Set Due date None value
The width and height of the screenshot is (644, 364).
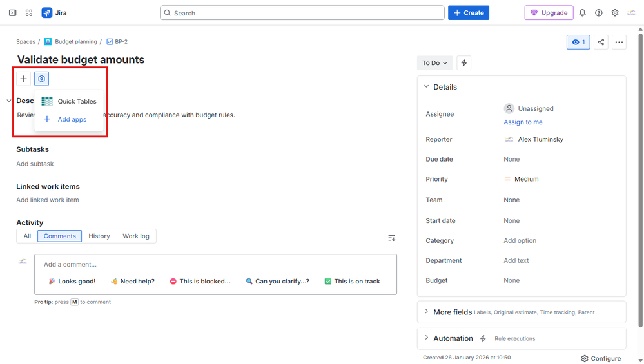coord(512,159)
